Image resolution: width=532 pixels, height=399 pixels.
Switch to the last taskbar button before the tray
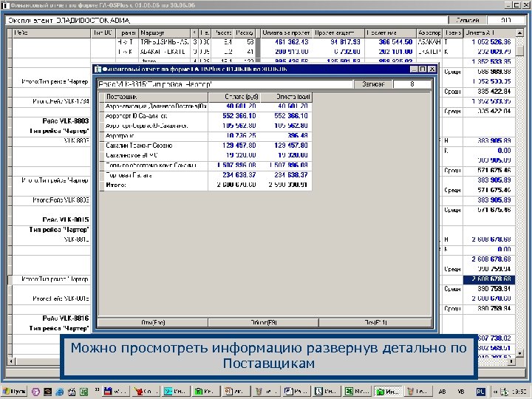click(x=418, y=391)
